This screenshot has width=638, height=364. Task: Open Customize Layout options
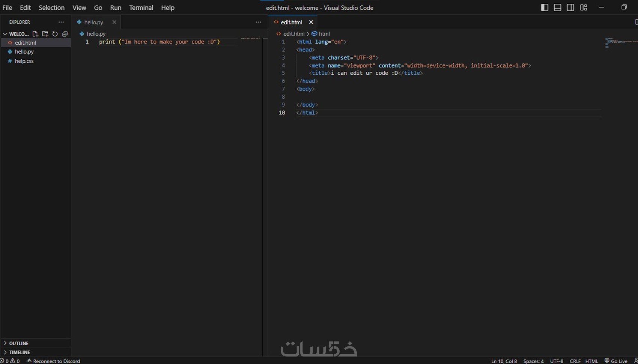click(x=584, y=8)
